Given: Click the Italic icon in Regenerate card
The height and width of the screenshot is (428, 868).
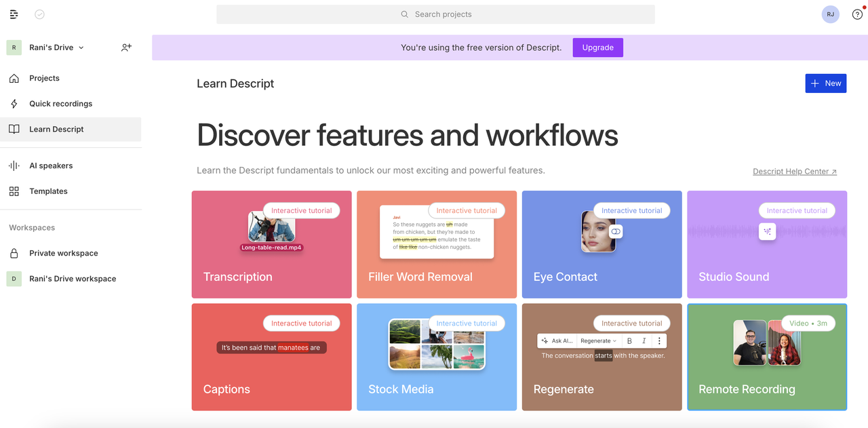Looking at the screenshot, I should pyautogui.click(x=644, y=341).
